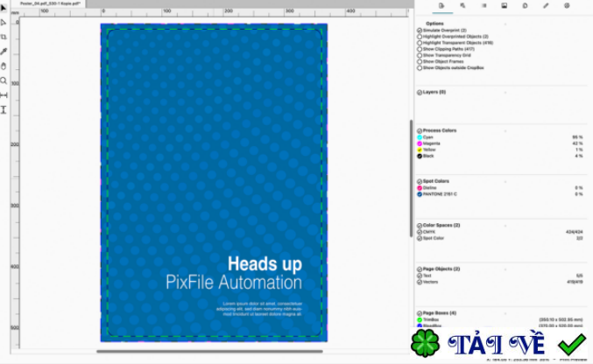593x364 pixels.
Task: Open the image-icon inspector tab
Action: [x=505, y=5]
